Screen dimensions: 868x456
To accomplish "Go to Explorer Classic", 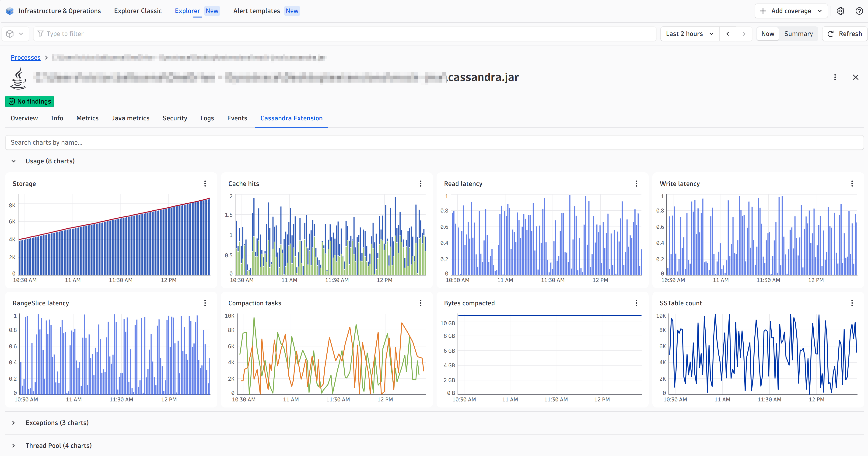I will (x=138, y=11).
